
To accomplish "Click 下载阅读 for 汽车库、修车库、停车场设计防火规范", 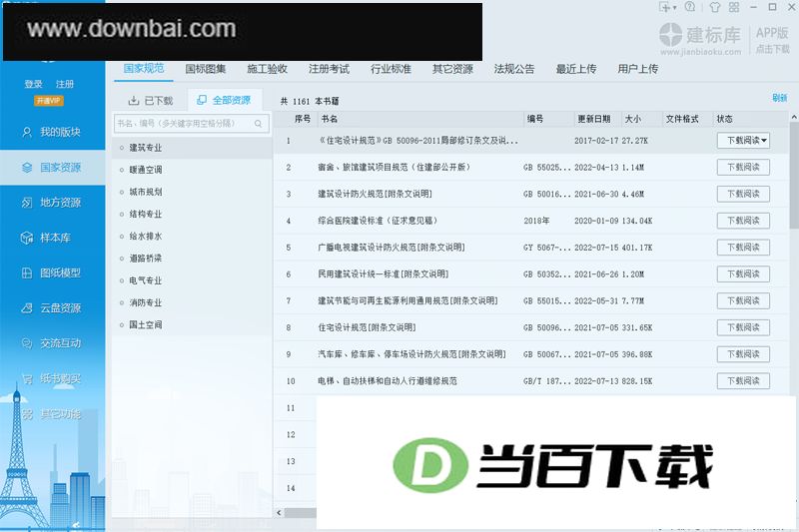I will coord(743,354).
